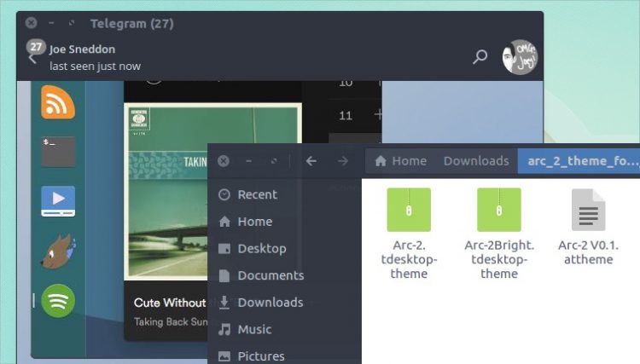Select the Cute Without song title
The width and height of the screenshot is (640, 364).
(170, 303)
